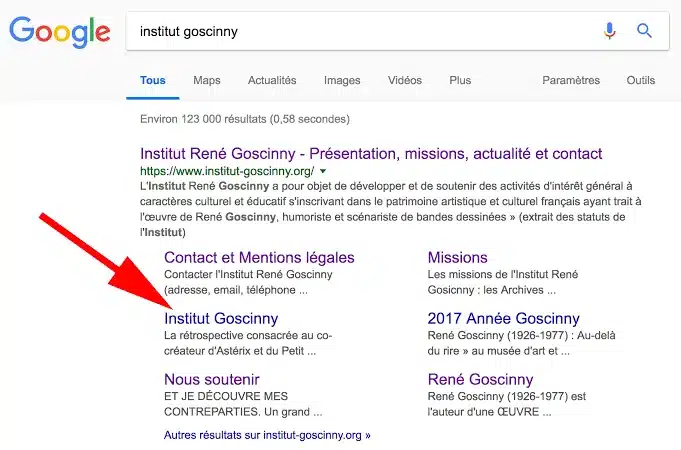Click description René Goscinny (1926-1977) est l'auteur
681x450 pixels.
(507, 404)
